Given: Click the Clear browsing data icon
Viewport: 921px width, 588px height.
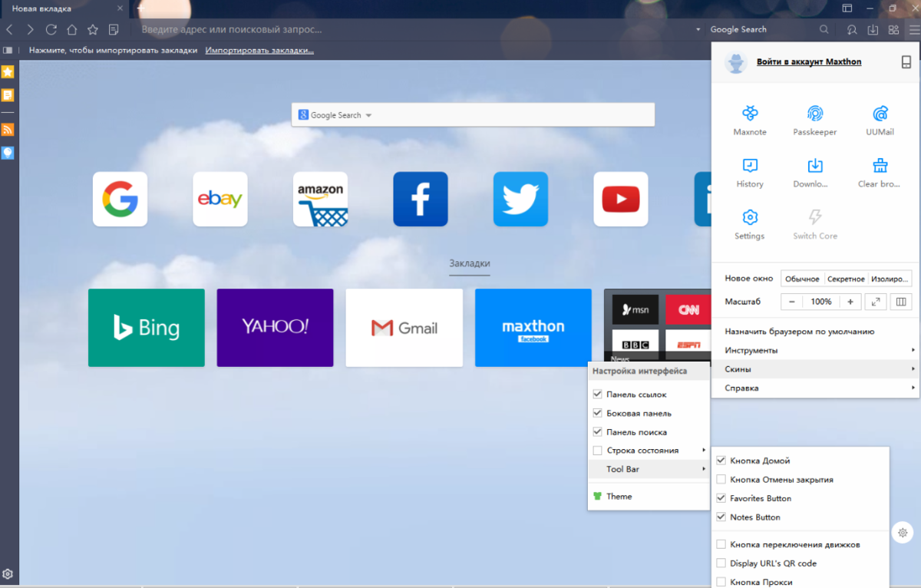Looking at the screenshot, I should [x=880, y=166].
